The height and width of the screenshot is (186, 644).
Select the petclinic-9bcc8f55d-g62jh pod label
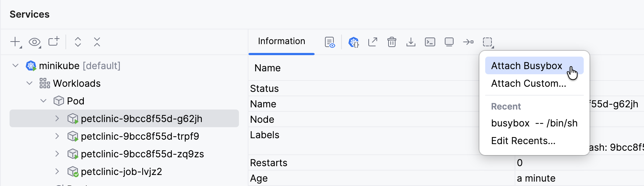pos(142,119)
